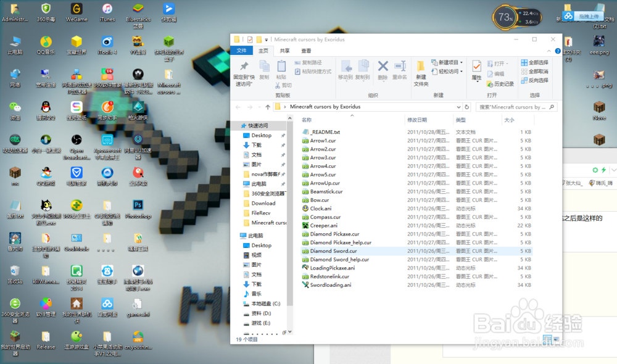Refresh the Explorer address bar
617x364 pixels.
(466, 107)
